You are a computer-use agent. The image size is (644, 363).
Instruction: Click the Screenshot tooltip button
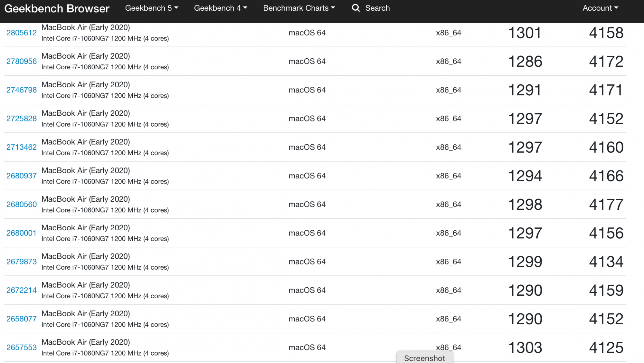pos(424,358)
